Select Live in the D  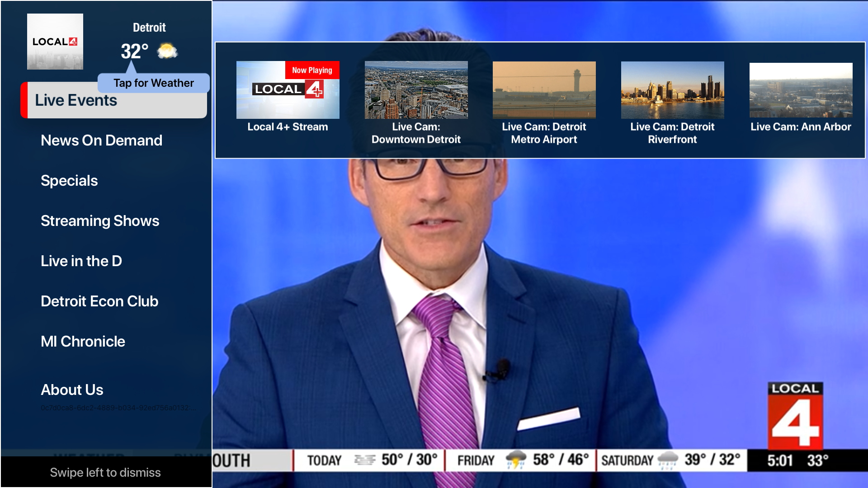81,261
